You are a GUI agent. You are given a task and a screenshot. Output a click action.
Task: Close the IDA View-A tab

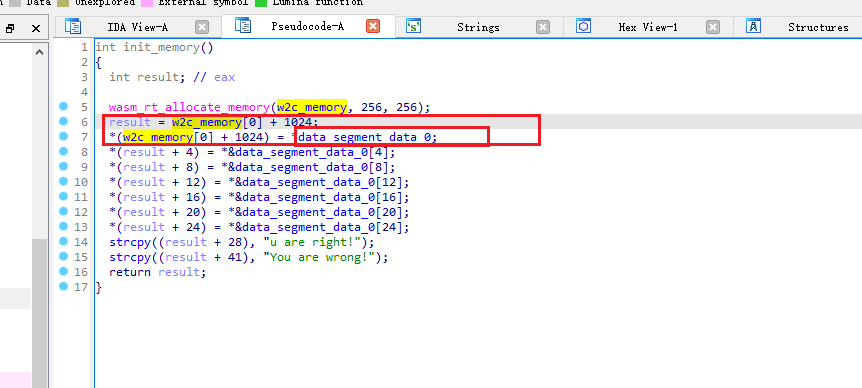click(202, 27)
